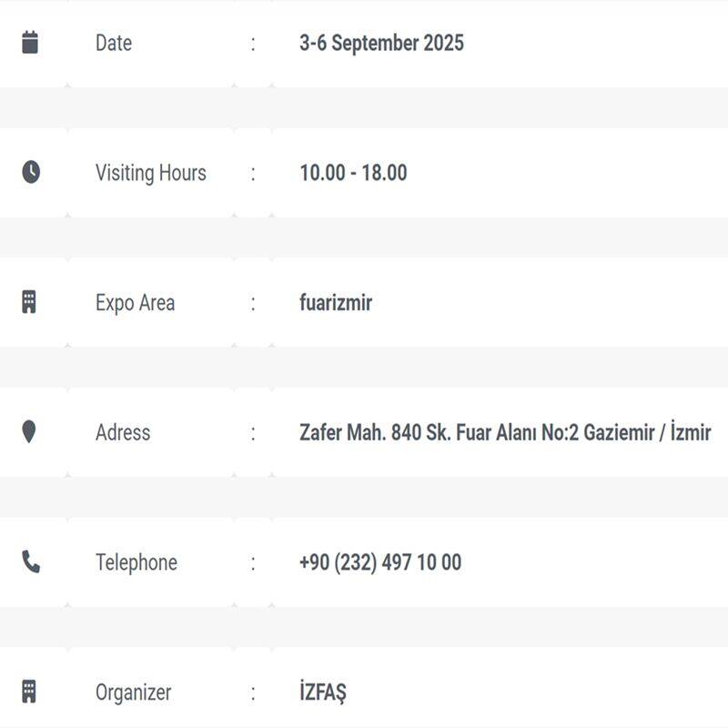
Task: Click the Zafer Mah. address text
Action: pyautogui.click(x=505, y=432)
